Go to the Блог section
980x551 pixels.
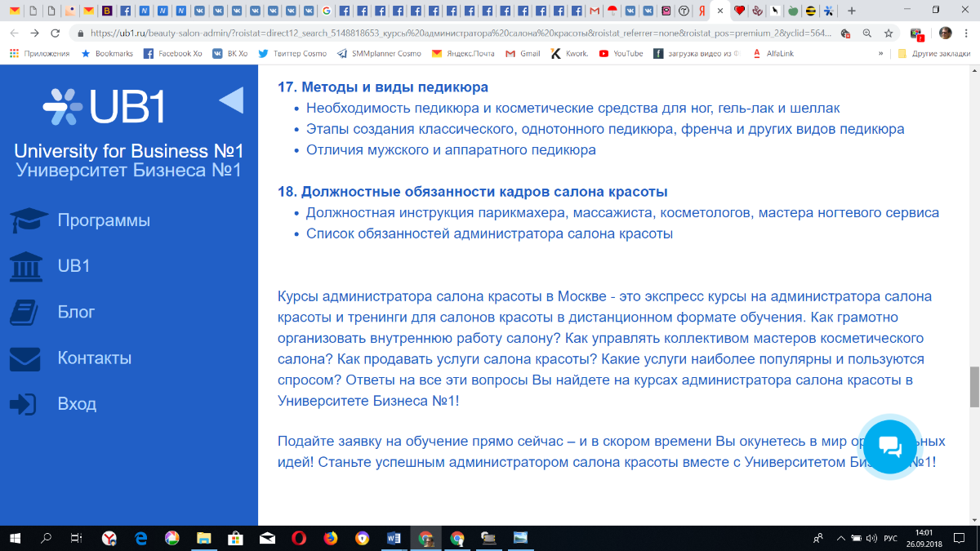(x=76, y=313)
